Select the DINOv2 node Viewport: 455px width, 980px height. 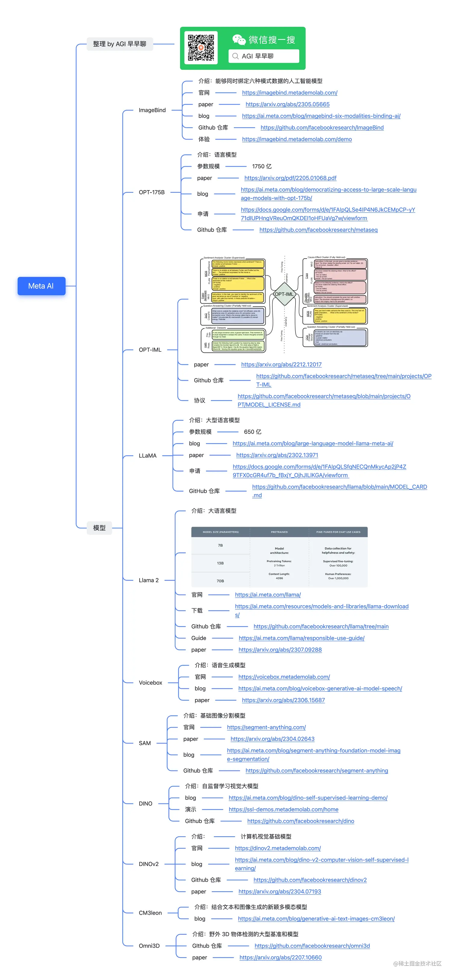[x=148, y=864]
